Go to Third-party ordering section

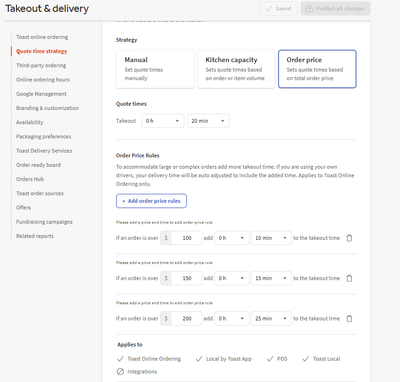coord(41,65)
